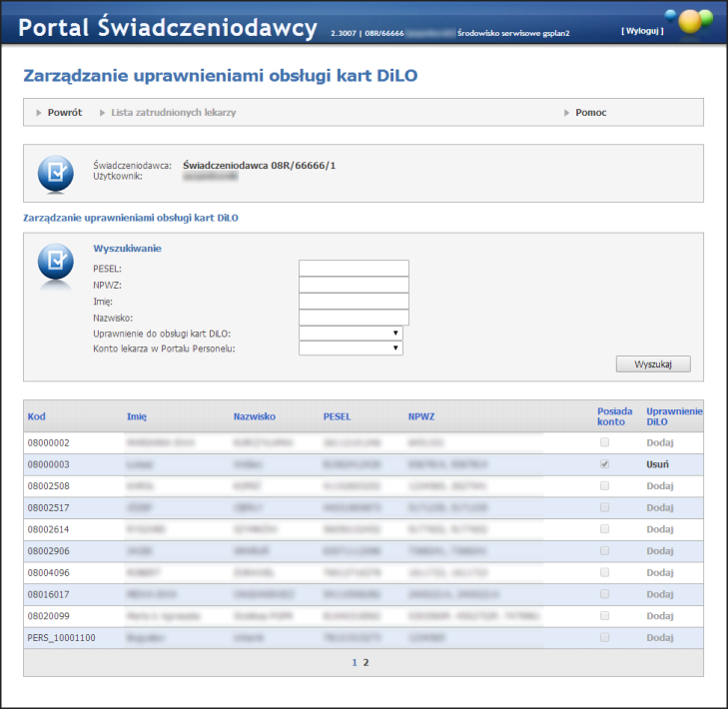Focus the Imię search field
728x709 pixels.
click(354, 301)
